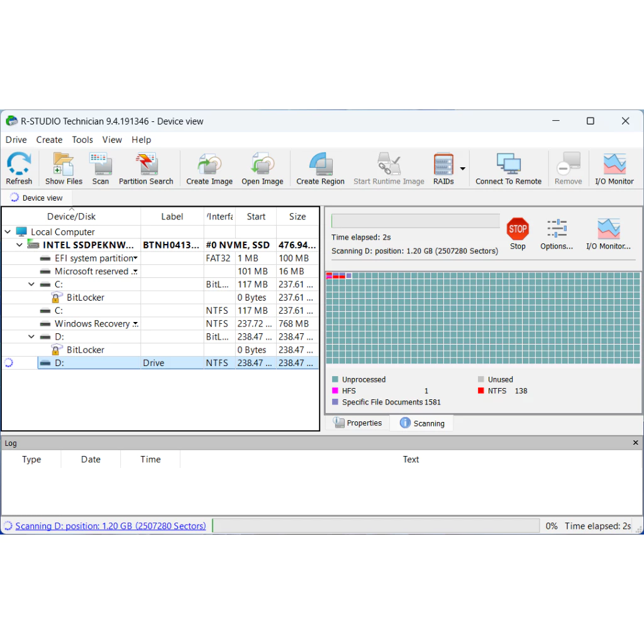Click the Log Type column header
Viewport: 644px width, 644px height.
coord(31,459)
